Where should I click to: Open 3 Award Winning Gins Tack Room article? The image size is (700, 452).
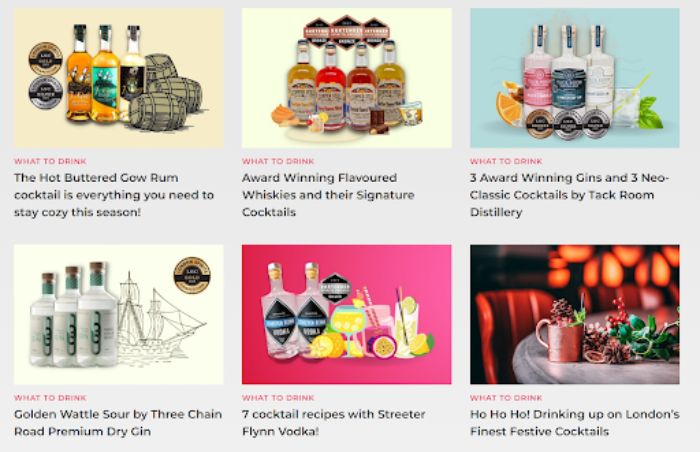coord(570,195)
